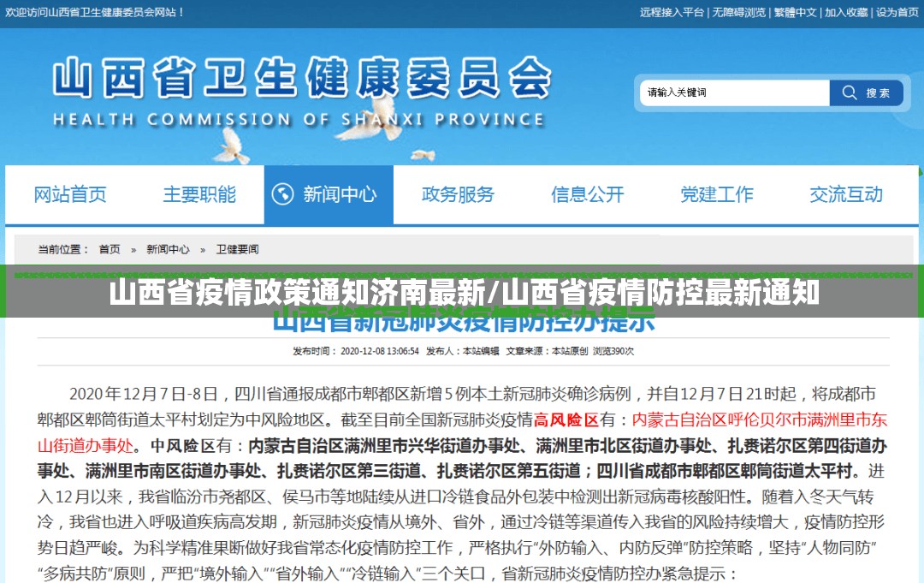Enable 无障碍浏览 accessibility mode
This screenshot has height=583, width=924.
[x=738, y=12]
